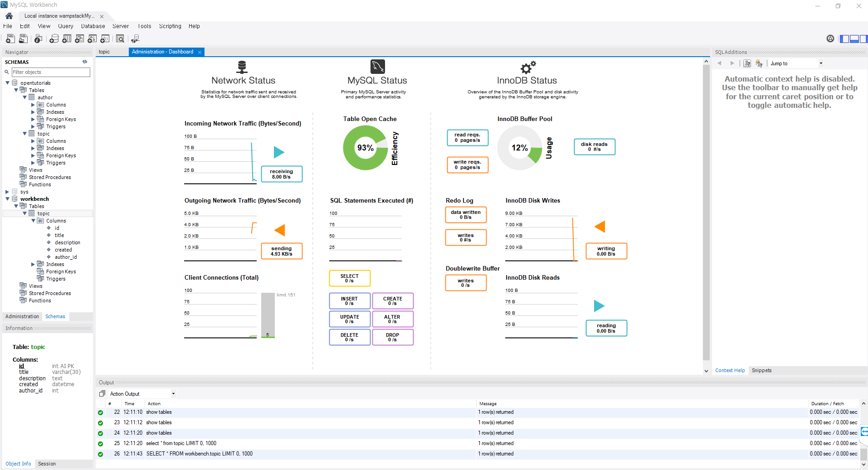Expand the sys schema
The image size is (868, 470).
[x=7, y=192]
